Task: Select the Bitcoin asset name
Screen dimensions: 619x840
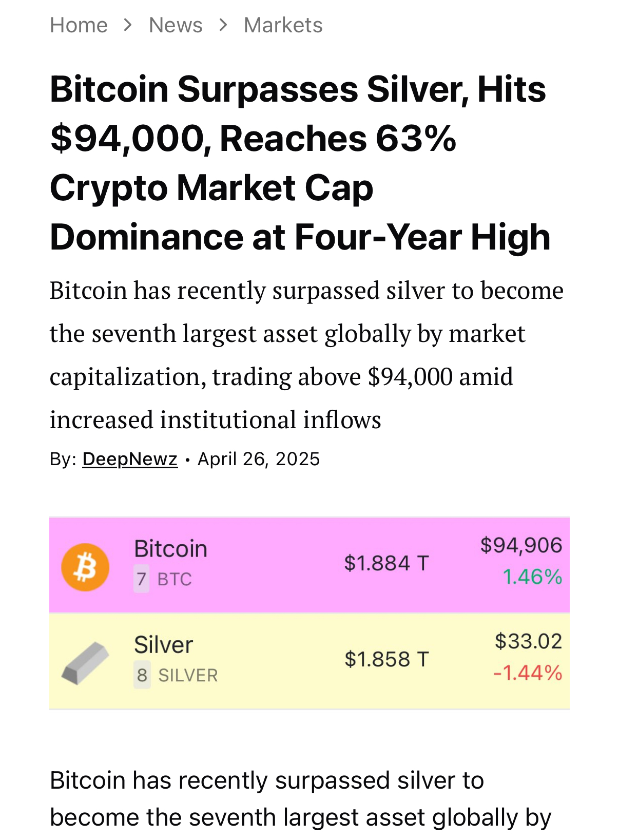Action: [171, 549]
